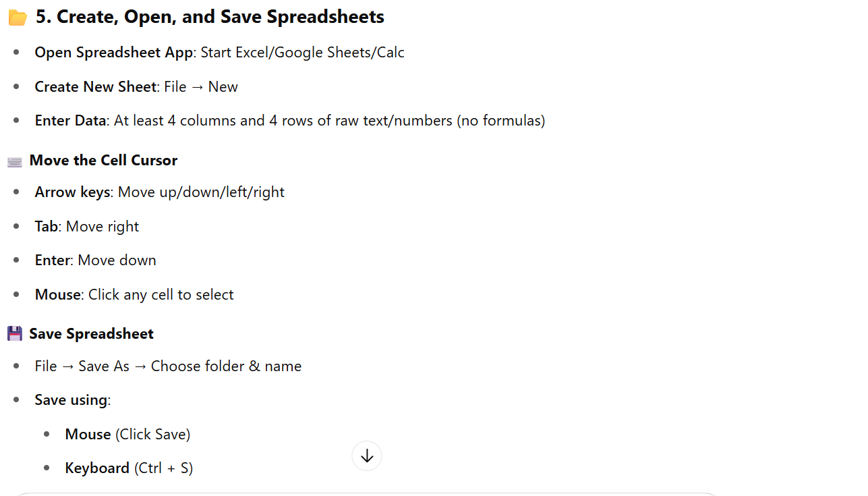The image size is (868, 496).
Task: Click the bold "Mouse" label before "Click any cell"
Action: (58, 295)
